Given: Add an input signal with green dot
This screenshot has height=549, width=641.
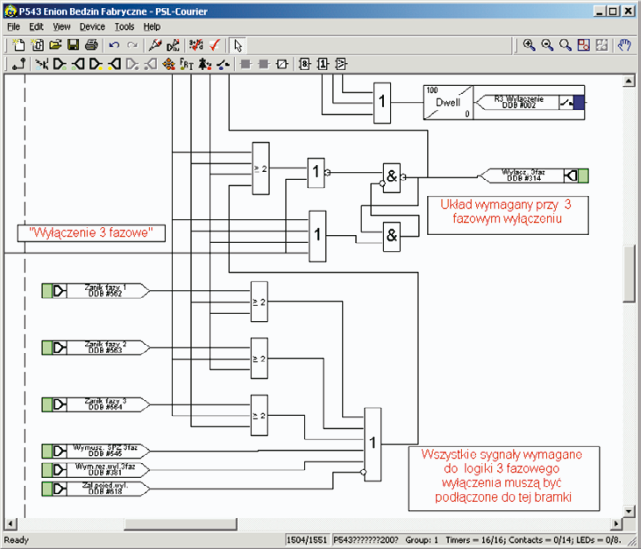Looking at the screenshot, I should coord(59,64).
